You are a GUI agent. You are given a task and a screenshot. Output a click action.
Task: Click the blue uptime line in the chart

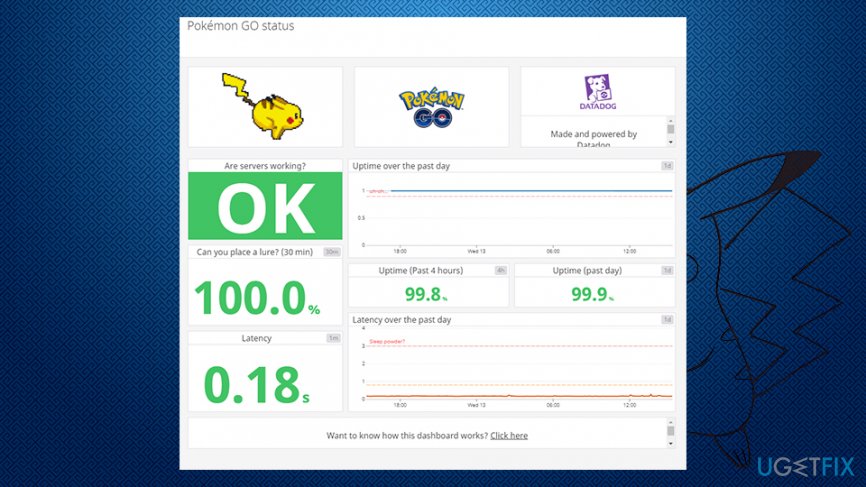530,190
